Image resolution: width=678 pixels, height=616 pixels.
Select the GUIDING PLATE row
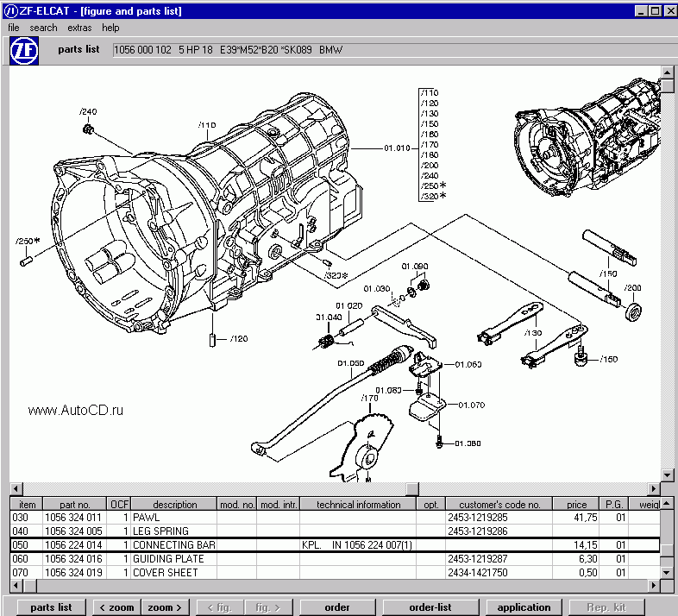[x=335, y=559]
